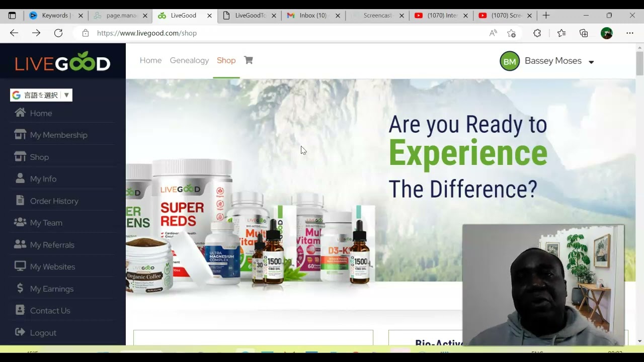Image resolution: width=644 pixels, height=362 pixels.
Task: Click the My Membership store icon
Action: (20, 135)
